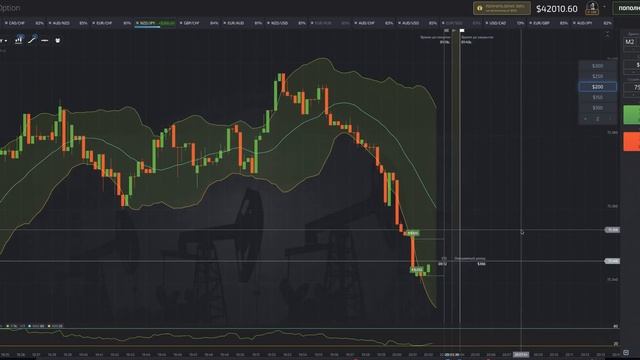The height and width of the screenshot is (360, 640).
Task: Click the upper open trade marker on chart
Action: click(413, 233)
